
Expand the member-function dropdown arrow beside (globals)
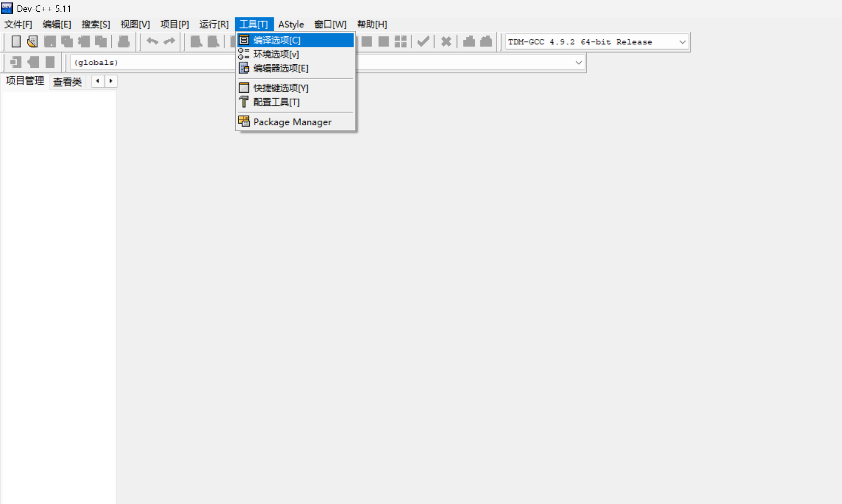tap(579, 62)
